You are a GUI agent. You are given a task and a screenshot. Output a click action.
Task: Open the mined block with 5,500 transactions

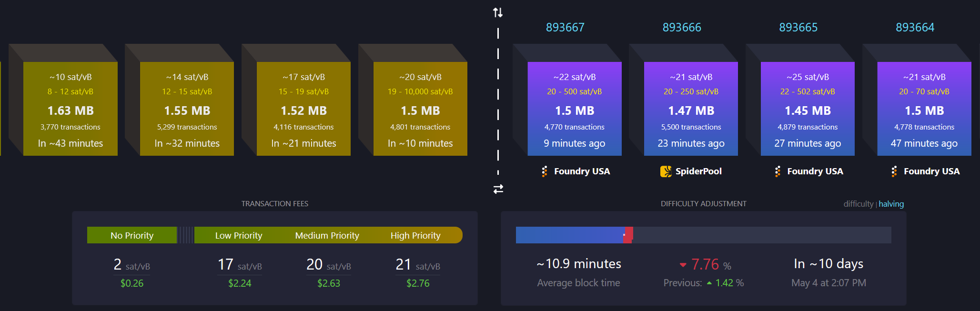pos(691,109)
